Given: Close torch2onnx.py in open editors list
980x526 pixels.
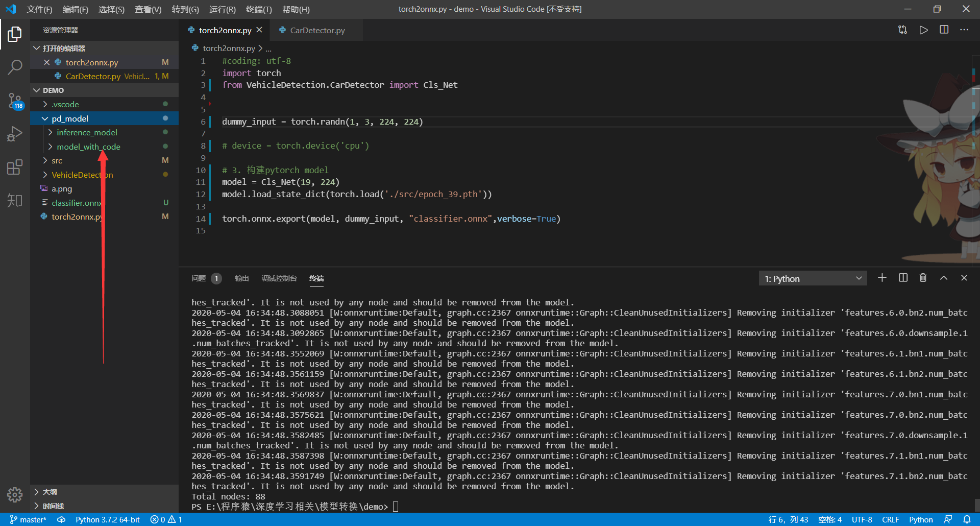Looking at the screenshot, I should click(46, 62).
